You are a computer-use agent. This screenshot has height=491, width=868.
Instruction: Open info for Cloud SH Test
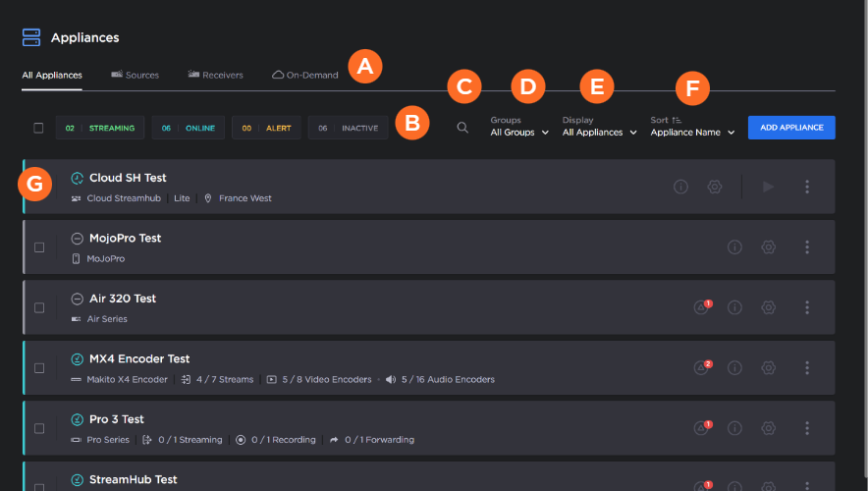(x=680, y=187)
